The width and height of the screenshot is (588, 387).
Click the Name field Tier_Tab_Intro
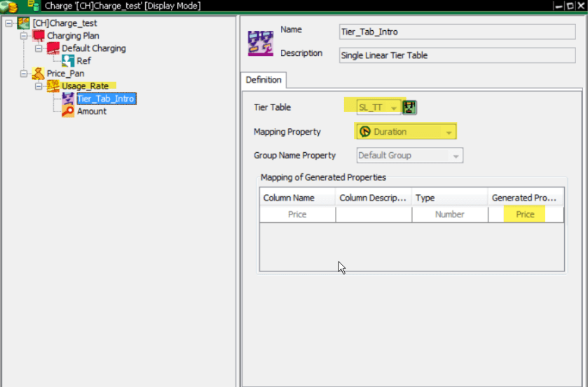tap(457, 32)
